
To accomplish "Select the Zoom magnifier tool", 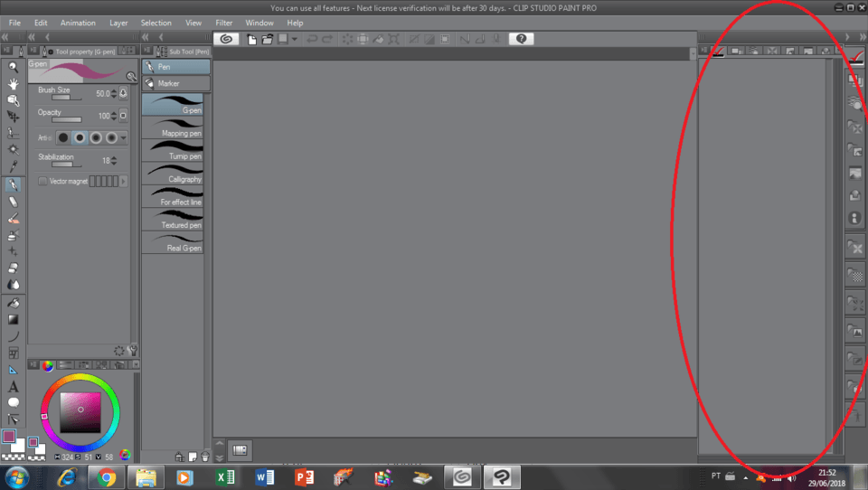I will (x=14, y=67).
